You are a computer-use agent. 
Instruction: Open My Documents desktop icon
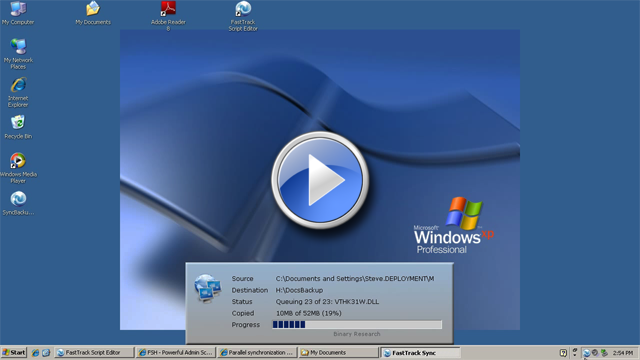[93, 13]
